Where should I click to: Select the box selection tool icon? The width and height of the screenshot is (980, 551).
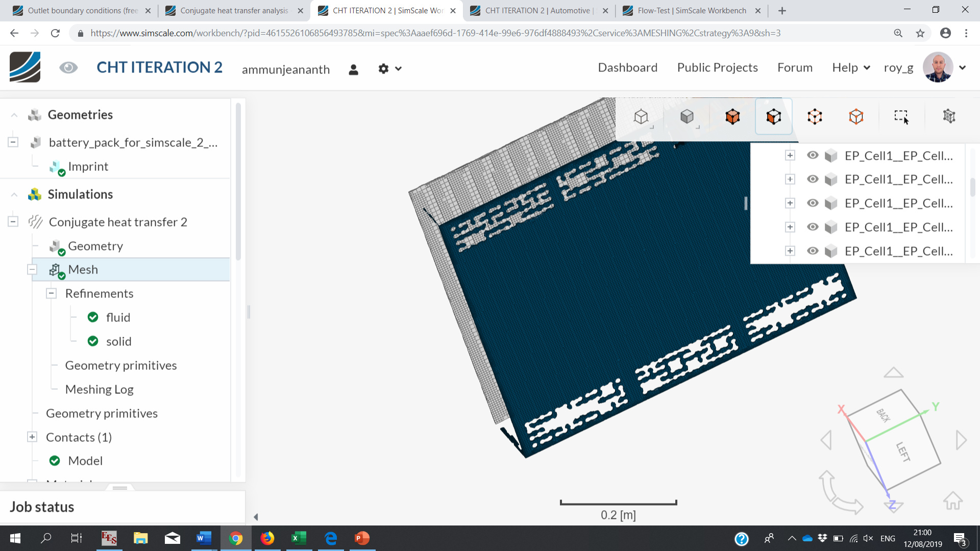901,116
